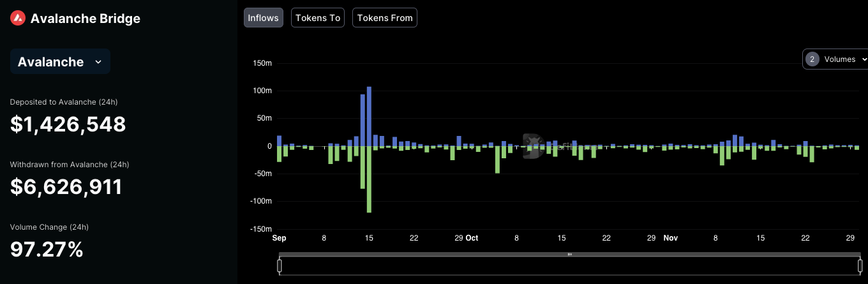The height and width of the screenshot is (284, 868).
Task: Click the -100m y-axis label
Action: click(x=261, y=201)
